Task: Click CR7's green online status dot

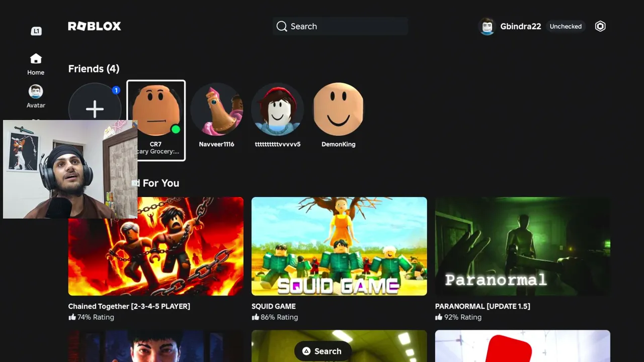Action: pos(175,130)
